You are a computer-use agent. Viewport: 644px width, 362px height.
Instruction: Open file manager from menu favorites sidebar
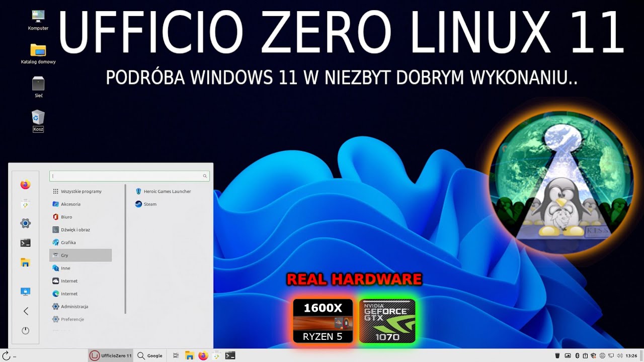click(25, 262)
